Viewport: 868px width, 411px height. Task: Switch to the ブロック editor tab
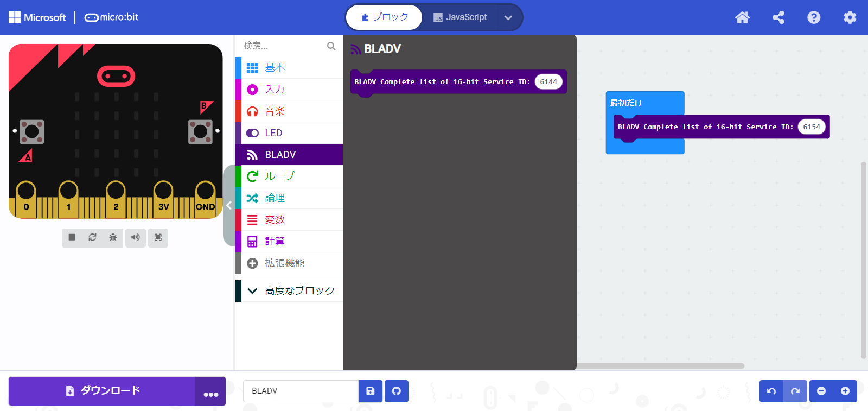(385, 17)
